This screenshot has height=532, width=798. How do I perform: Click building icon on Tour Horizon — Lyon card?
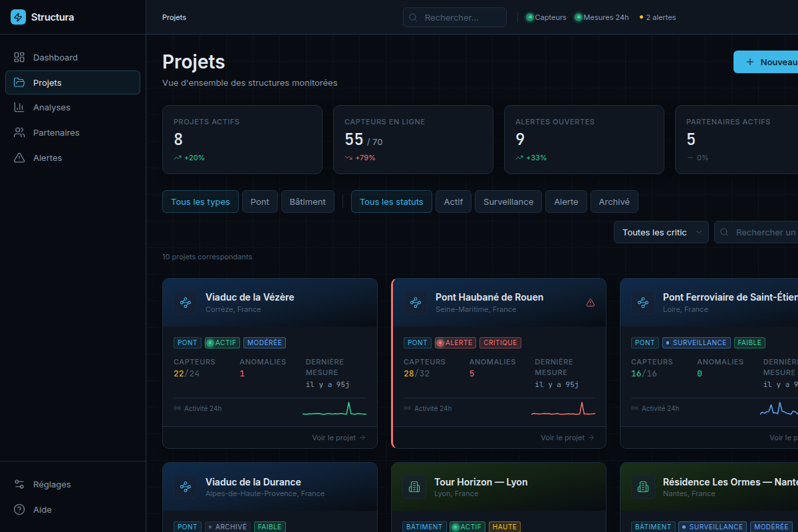[415, 487]
